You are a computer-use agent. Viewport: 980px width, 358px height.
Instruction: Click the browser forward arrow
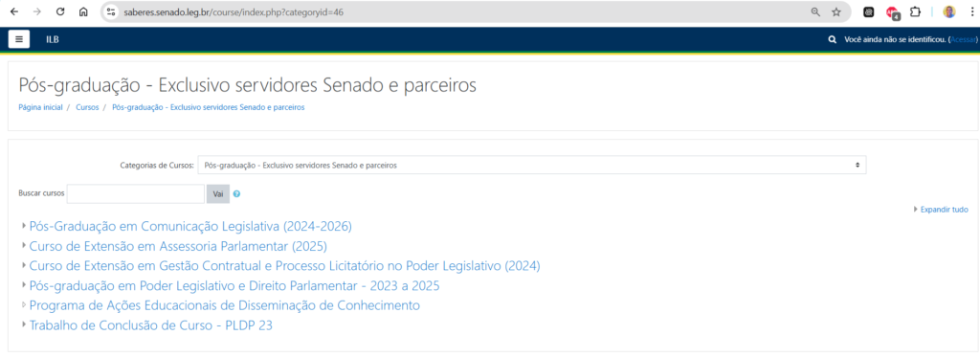[x=37, y=11]
